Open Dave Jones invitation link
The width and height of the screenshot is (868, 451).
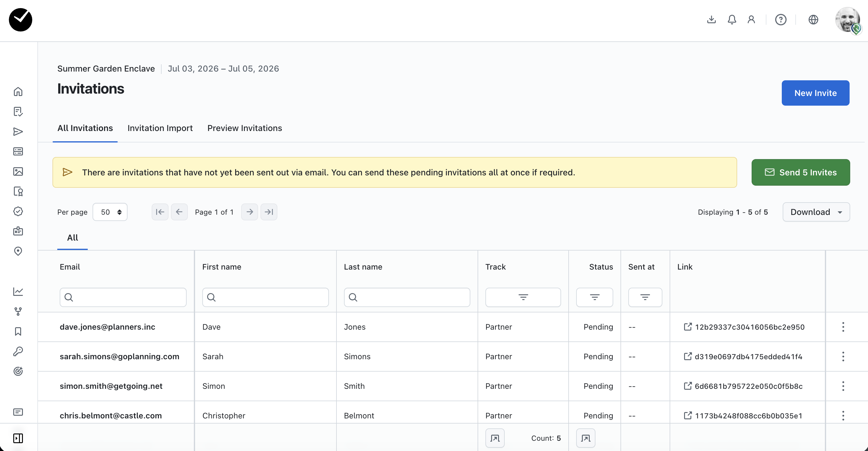coord(744,327)
